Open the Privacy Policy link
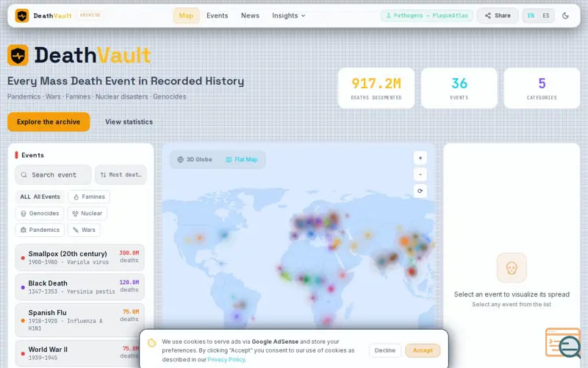 pyautogui.click(x=226, y=359)
